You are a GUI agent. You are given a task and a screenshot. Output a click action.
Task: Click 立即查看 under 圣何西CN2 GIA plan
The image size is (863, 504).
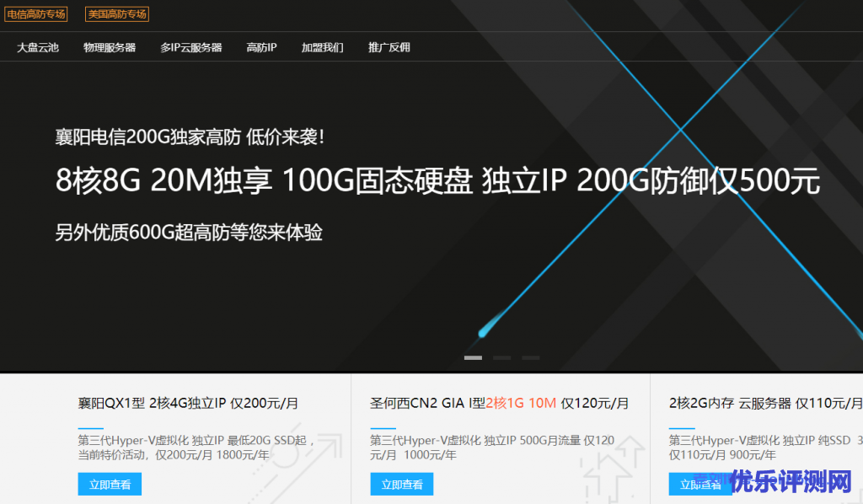pyautogui.click(x=401, y=485)
